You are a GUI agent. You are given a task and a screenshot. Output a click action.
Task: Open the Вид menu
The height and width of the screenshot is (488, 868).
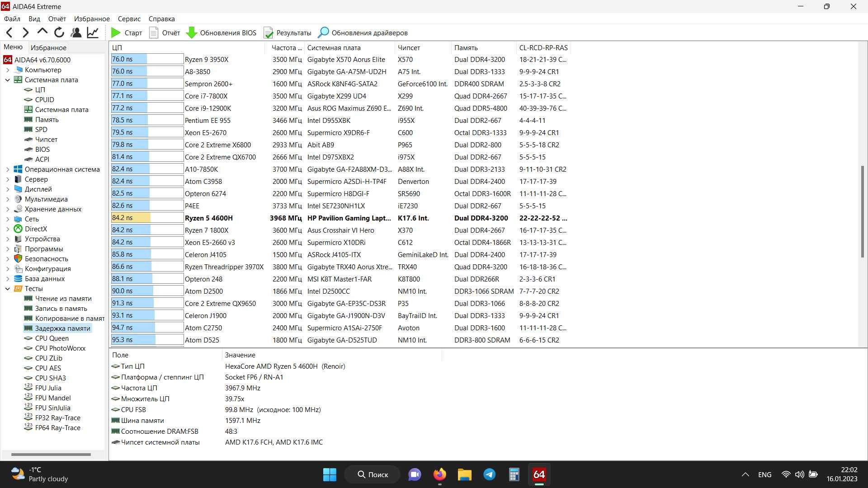tap(34, 19)
